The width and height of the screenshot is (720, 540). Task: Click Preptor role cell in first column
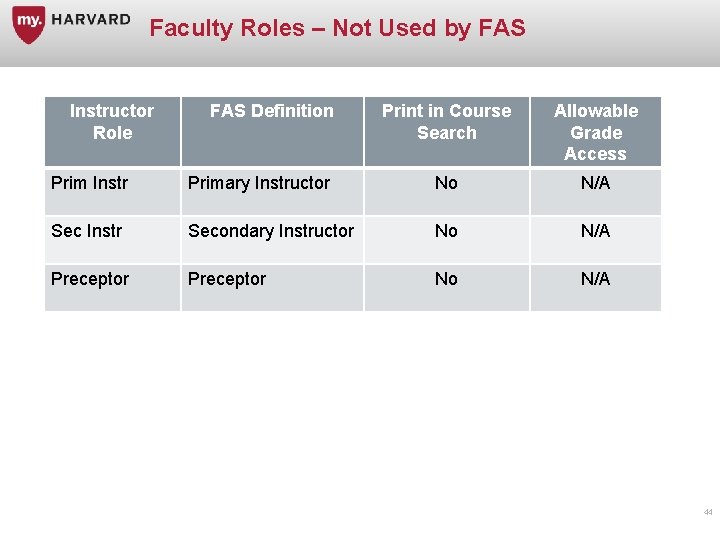point(90,279)
